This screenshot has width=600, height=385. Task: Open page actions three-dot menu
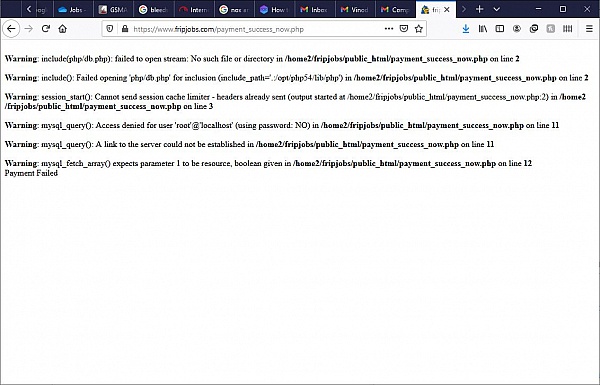389,29
